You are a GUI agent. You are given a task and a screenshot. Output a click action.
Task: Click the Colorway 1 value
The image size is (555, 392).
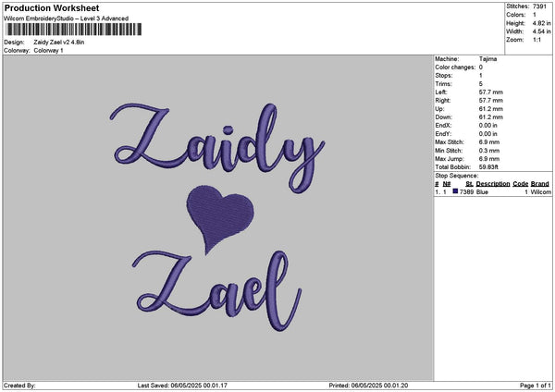coord(48,51)
